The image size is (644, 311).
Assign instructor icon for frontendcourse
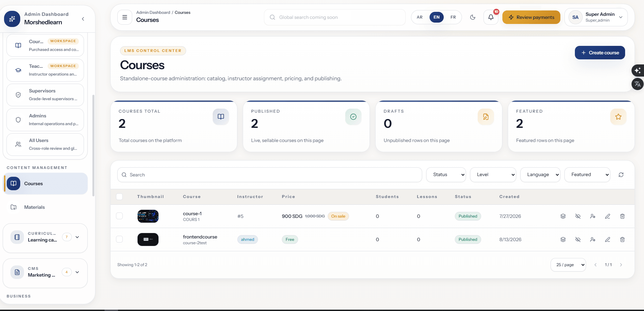point(593,239)
